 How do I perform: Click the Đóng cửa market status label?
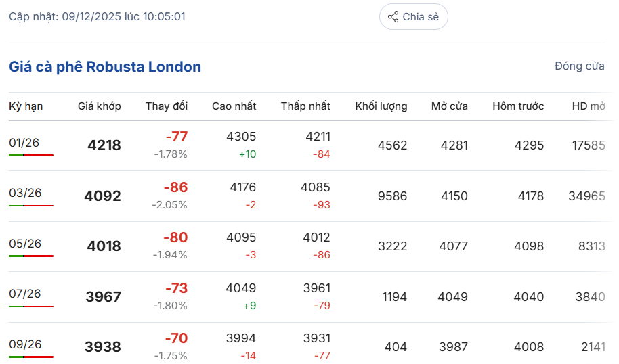tap(579, 66)
